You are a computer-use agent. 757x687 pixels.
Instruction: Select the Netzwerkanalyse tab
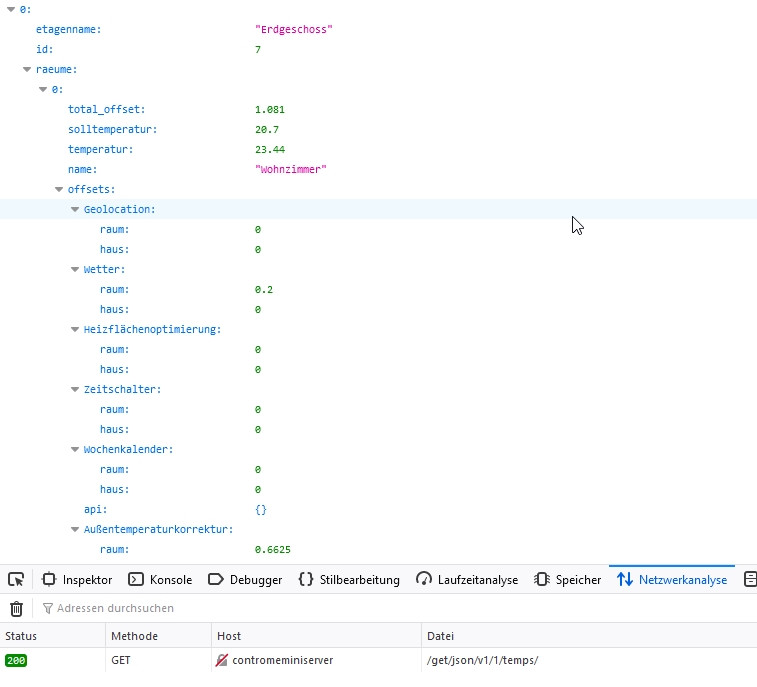[672, 579]
